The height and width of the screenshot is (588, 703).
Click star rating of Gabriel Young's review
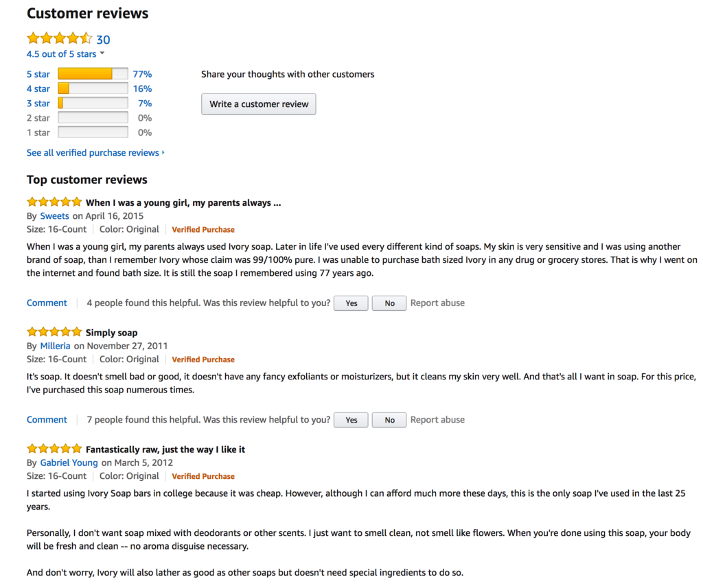(54, 449)
